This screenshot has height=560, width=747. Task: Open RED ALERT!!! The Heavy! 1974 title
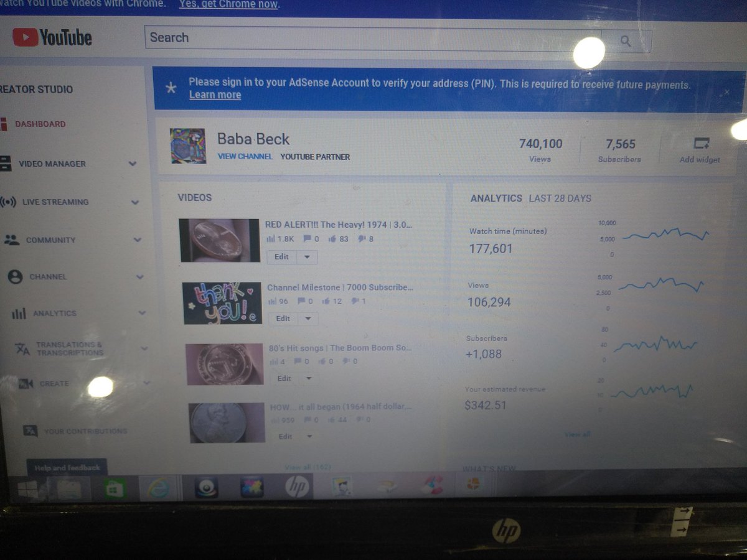pyautogui.click(x=339, y=225)
